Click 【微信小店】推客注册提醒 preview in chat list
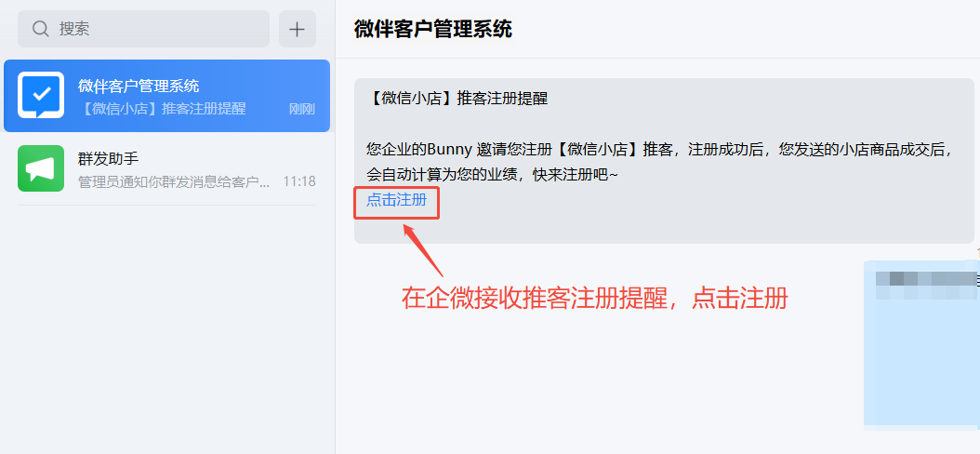Screen dimensions: 980x454 tap(162, 109)
